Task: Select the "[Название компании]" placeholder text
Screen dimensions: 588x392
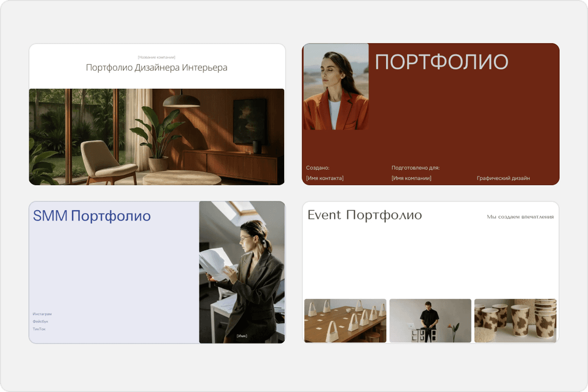Action: click(x=157, y=57)
